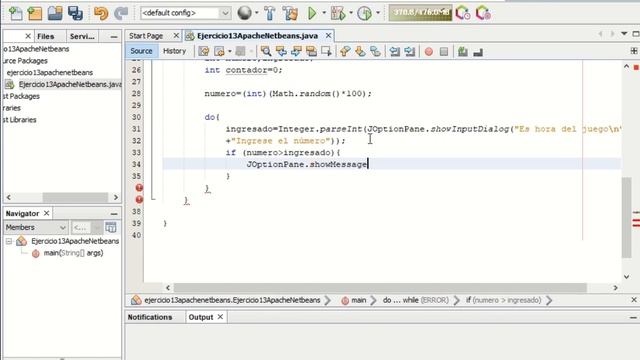The width and height of the screenshot is (640, 360).
Task: Open the default config dropdown
Action: coord(185,13)
